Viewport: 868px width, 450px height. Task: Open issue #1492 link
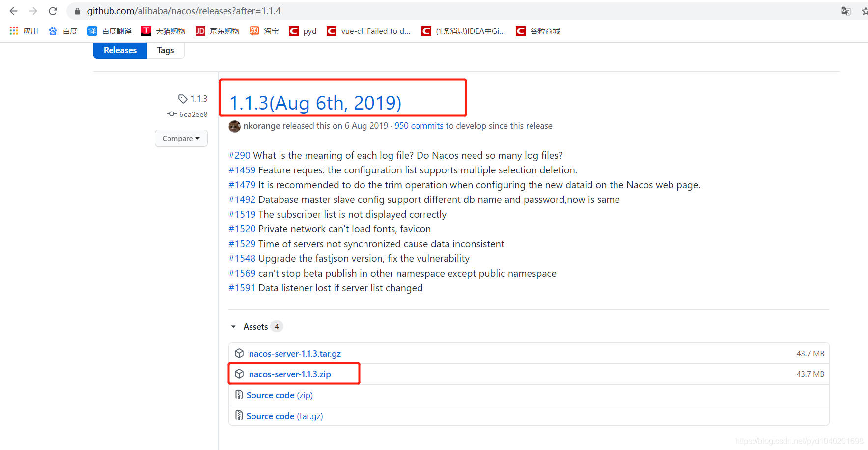[x=242, y=199]
